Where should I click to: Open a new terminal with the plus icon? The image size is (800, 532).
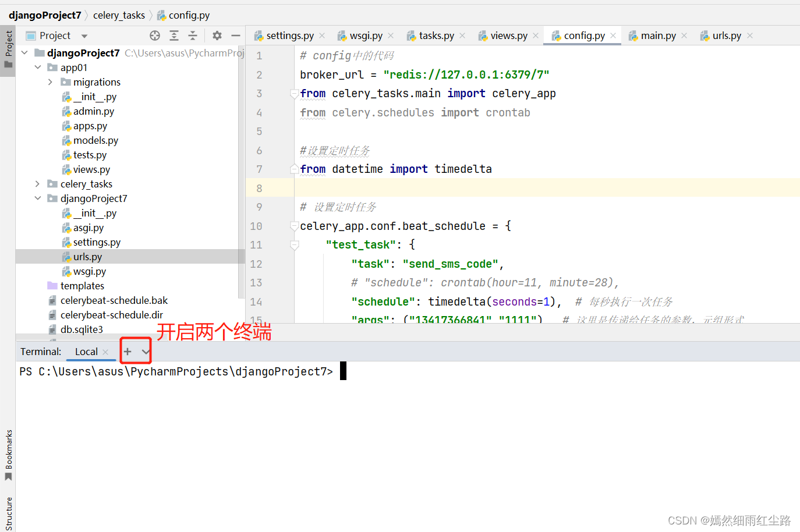coord(127,351)
